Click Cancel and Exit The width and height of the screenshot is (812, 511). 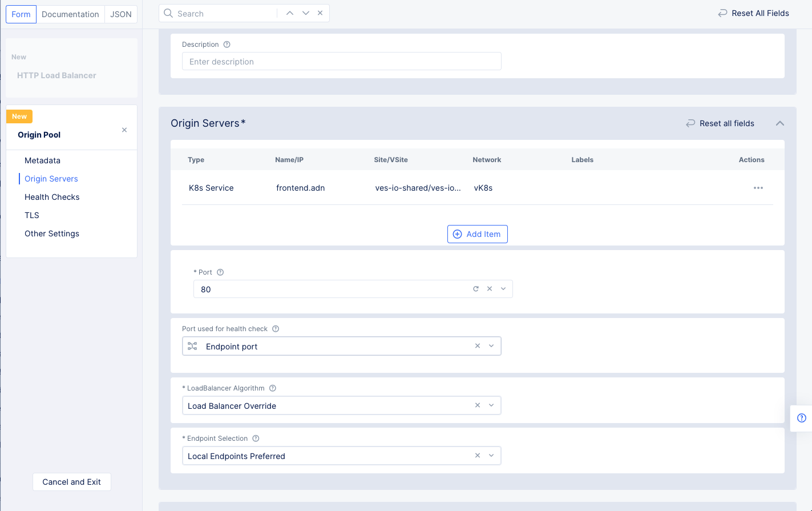point(71,482)
